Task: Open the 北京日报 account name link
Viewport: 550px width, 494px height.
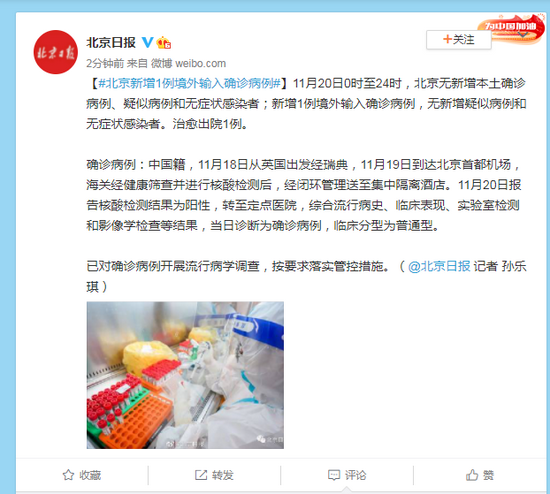Action: [x=111, y=42]
